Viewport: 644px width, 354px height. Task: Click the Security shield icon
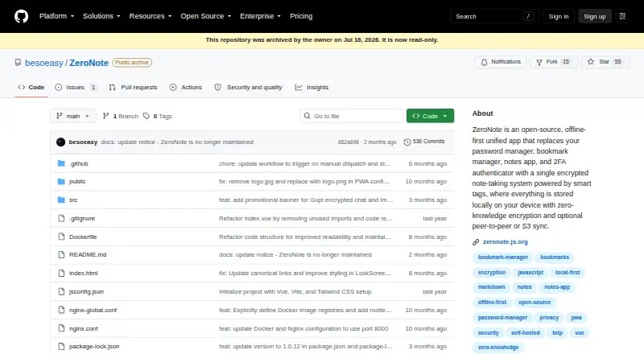tap(217, 87)
